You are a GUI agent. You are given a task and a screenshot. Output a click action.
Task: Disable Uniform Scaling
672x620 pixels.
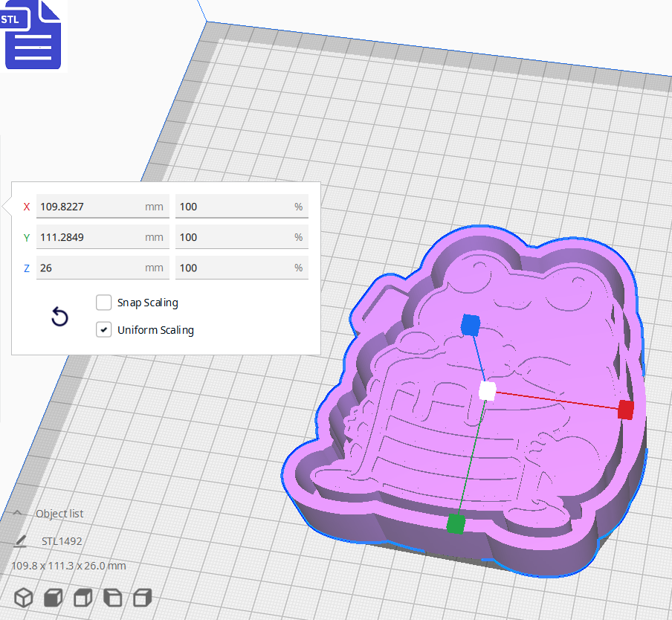point(103,329)
